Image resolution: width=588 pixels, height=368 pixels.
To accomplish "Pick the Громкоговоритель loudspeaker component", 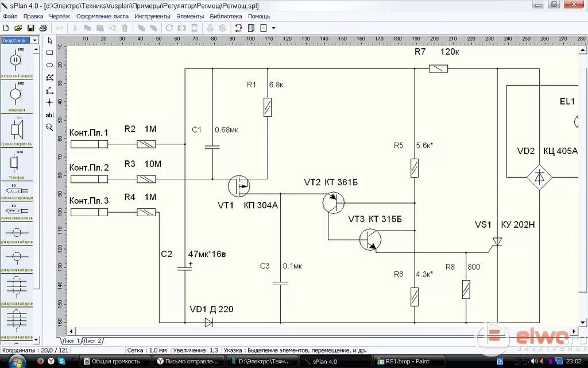I will pos(16,131).
